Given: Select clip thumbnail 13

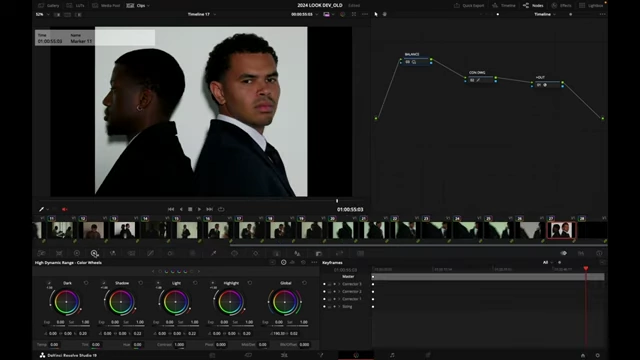Looking at the screenshot, I should 124,230.
